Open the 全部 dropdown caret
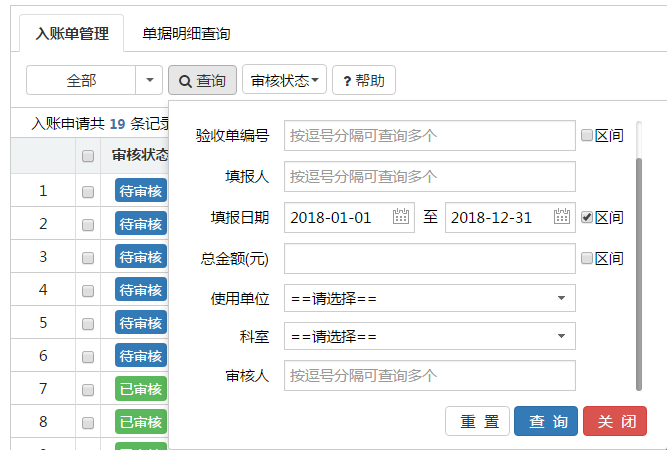 (x=149, y=80)
